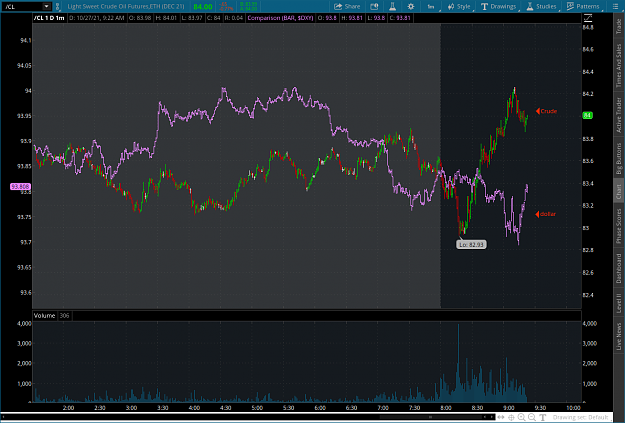This screenshot has height=423, width=625.
Task: Click the camera snapshot icon beside Share
Action: click(374, 6)
